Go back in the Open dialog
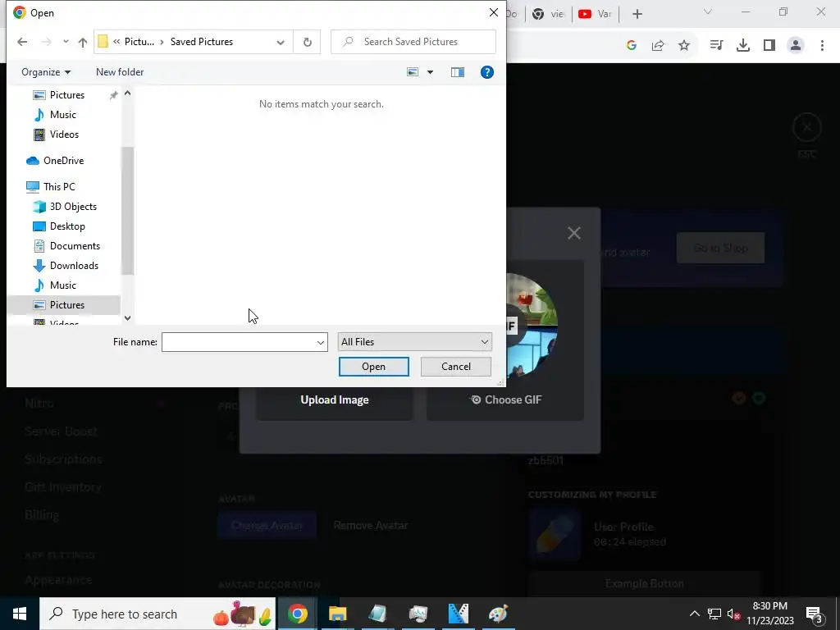 [x=22, y=42]
